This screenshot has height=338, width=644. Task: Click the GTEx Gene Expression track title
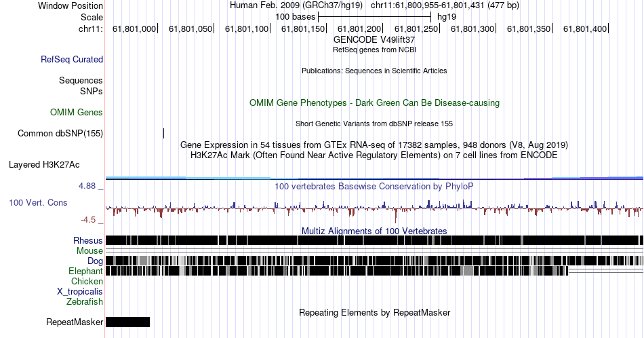(374, 145)
